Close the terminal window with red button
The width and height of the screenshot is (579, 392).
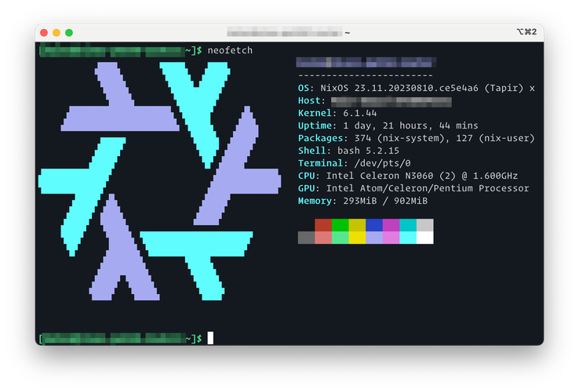point(44,32)
